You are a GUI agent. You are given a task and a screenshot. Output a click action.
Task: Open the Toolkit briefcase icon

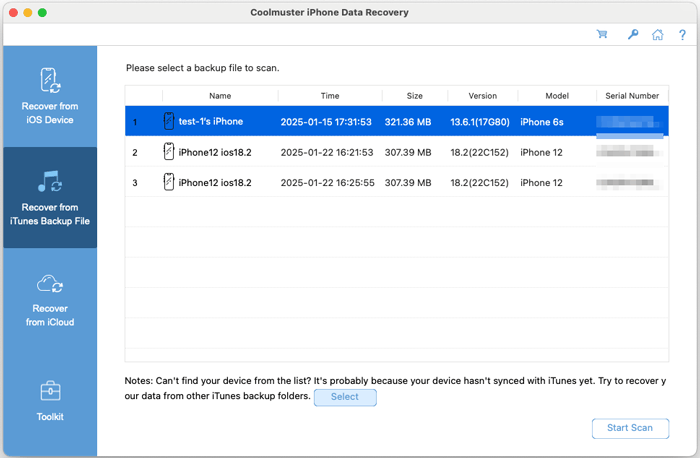click(x=50, y=391)
